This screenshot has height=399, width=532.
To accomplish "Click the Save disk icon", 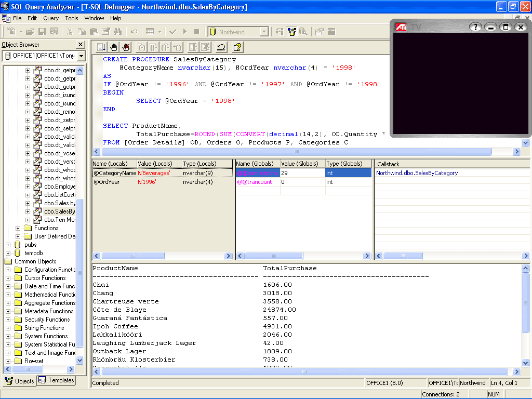I will tap(42, 32).
